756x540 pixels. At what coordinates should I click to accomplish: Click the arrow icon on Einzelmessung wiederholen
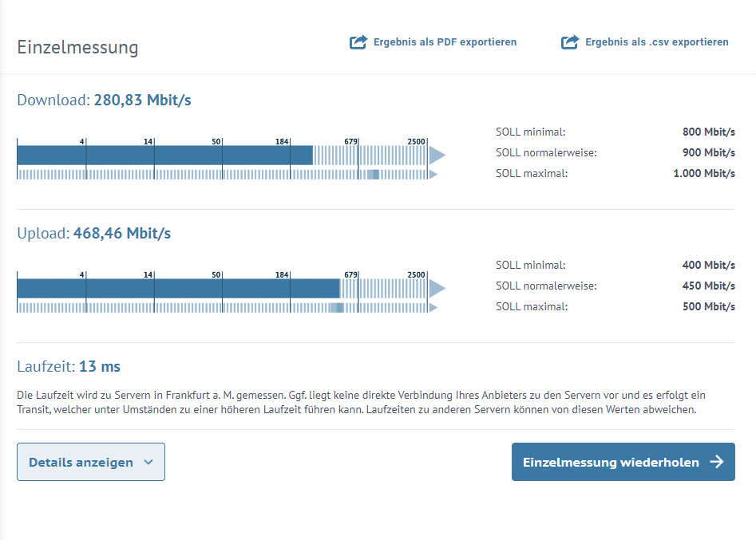(716, 462)
